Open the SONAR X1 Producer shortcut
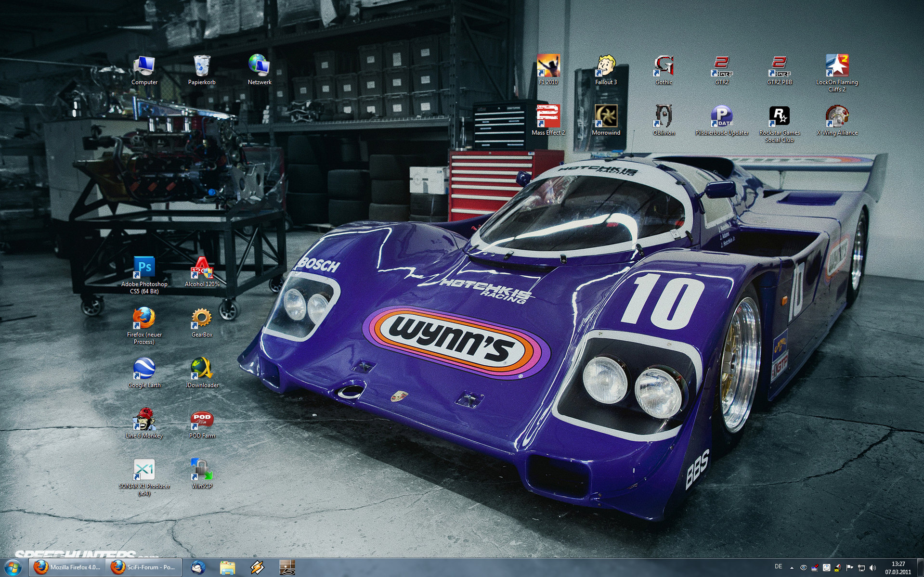The width and height of the screenshot is (924, 577). (x=144, y=470)
